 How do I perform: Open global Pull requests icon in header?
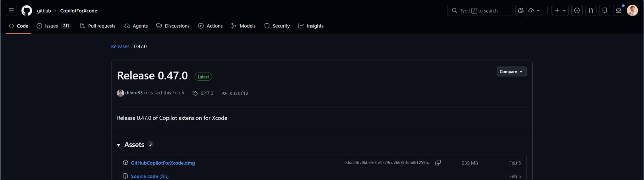click(591, 10)
